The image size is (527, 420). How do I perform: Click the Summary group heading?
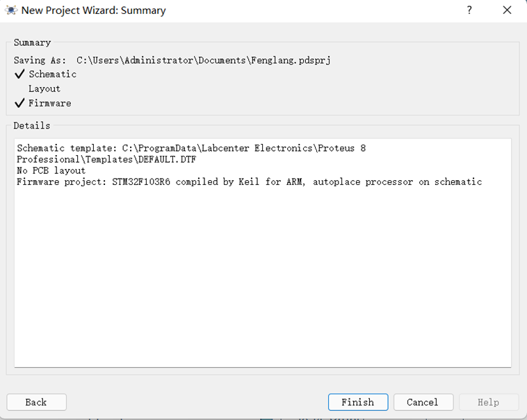(x=32, y=43)
